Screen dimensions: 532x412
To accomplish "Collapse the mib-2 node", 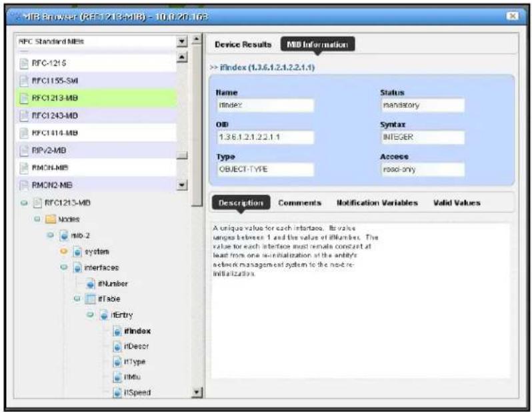I will 51,235.
